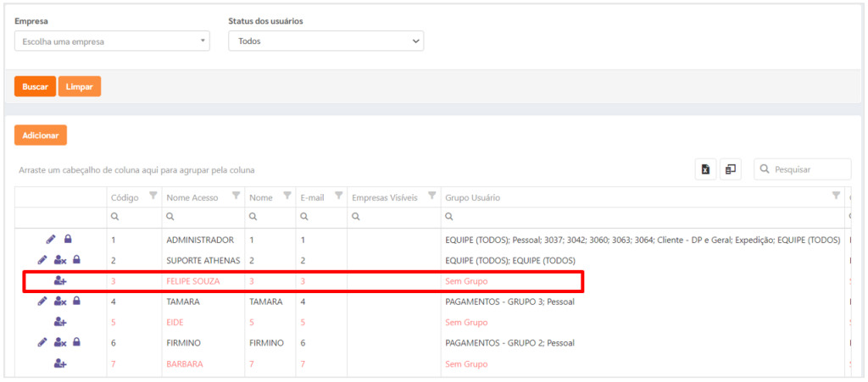Select SUPORTE ATHENAS name cell
868x382 pixels.
[203, 260]
